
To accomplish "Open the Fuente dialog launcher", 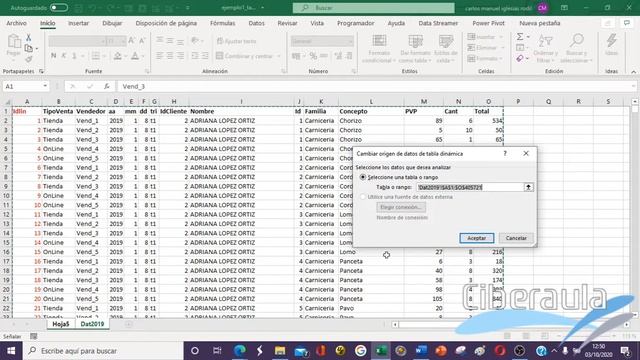I will [x=147, y=71].
